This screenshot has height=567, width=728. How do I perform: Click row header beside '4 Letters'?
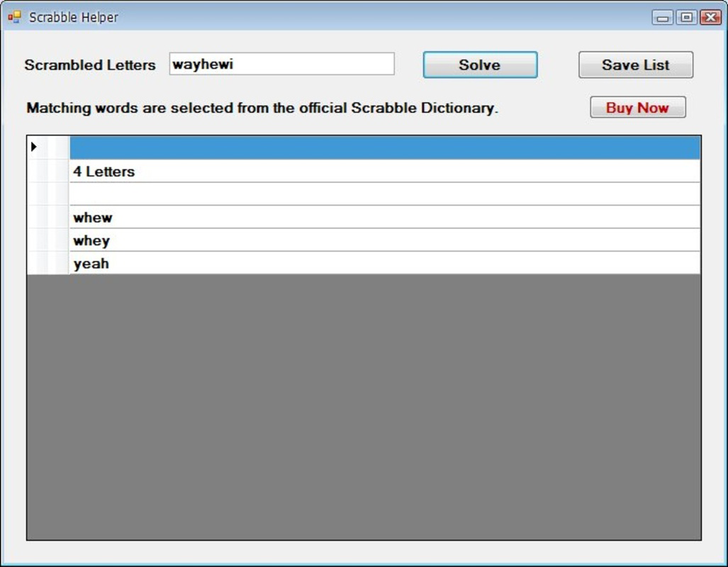click(48, 171)
